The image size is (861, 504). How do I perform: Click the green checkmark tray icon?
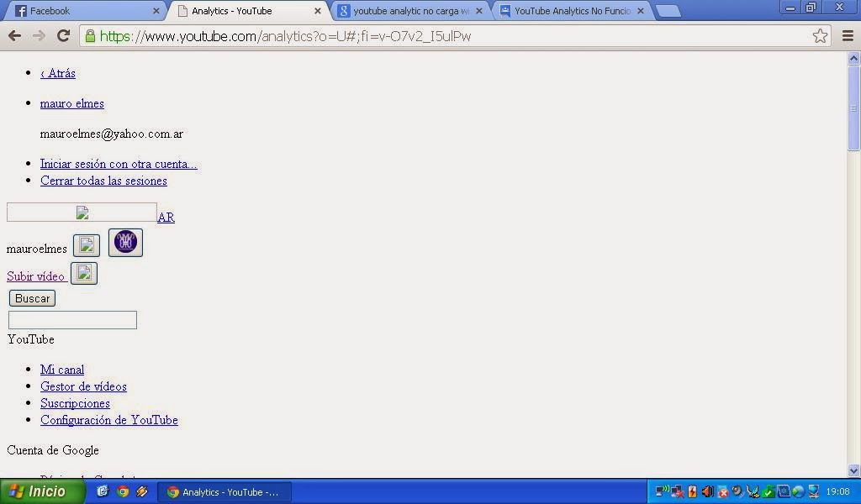pos(769,491)
